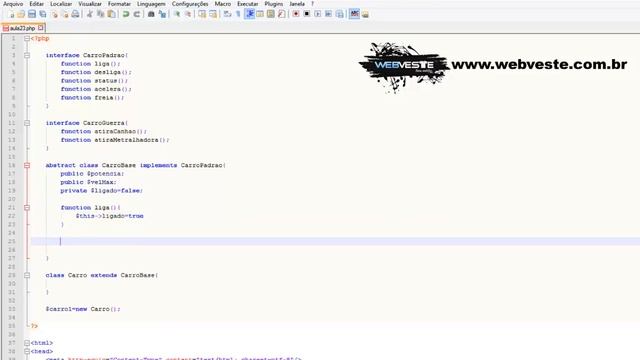The image size is (640, 360).
Task: Click the line 'function acelera();'
Action: click(x=96, y=89)
